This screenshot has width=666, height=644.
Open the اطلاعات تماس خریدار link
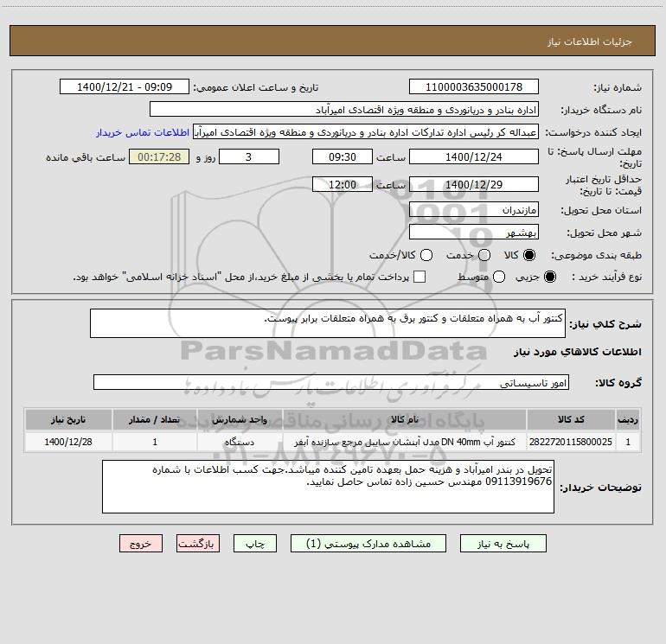tap(143, 132)
